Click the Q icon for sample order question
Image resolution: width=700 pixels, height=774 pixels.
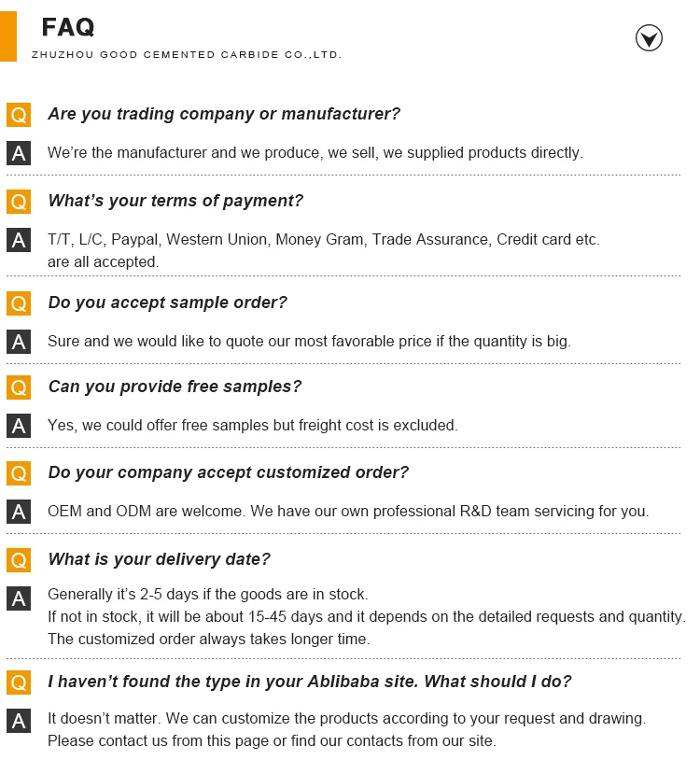(x=19, y=303)
